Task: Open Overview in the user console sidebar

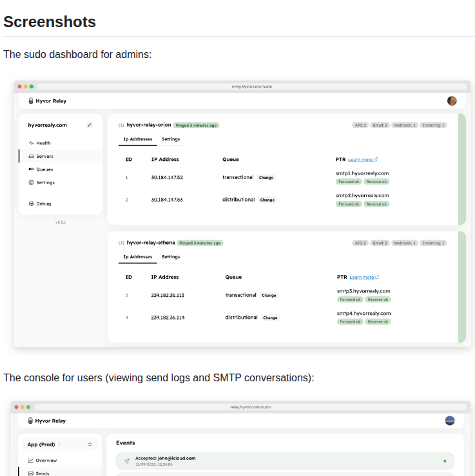Action: [46, 461]
